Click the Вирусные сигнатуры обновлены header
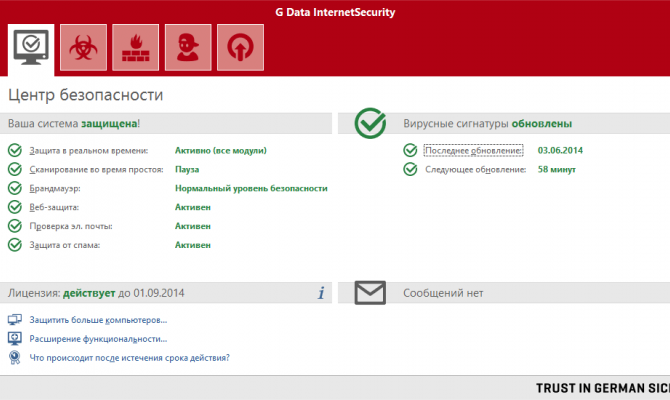Viewport: 670px width, 400px height. pos(488,124)
